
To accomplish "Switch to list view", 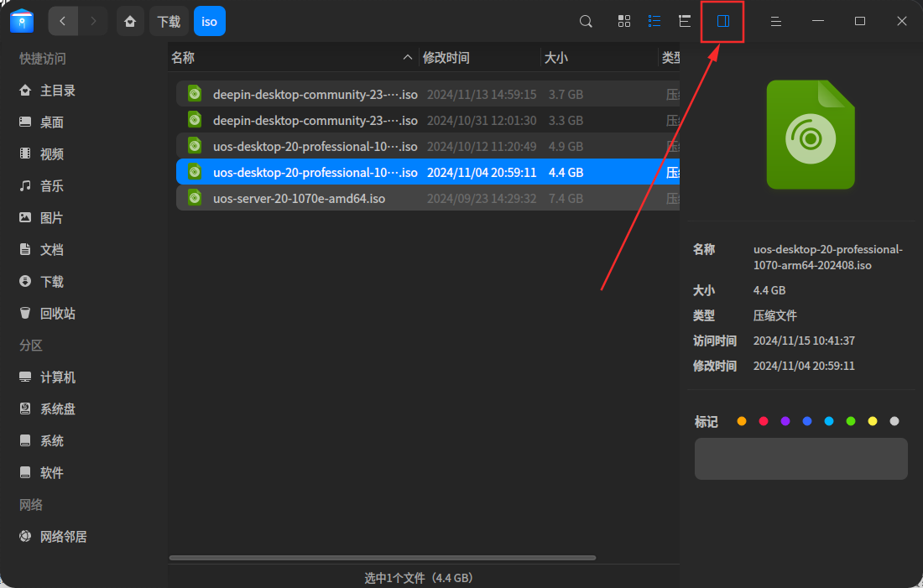I will [654, 21].
